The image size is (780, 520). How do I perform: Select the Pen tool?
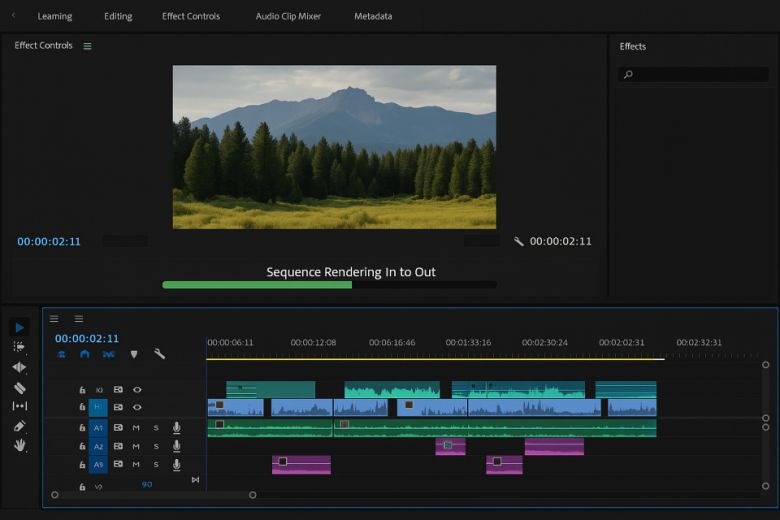click(x=19, y=426)
